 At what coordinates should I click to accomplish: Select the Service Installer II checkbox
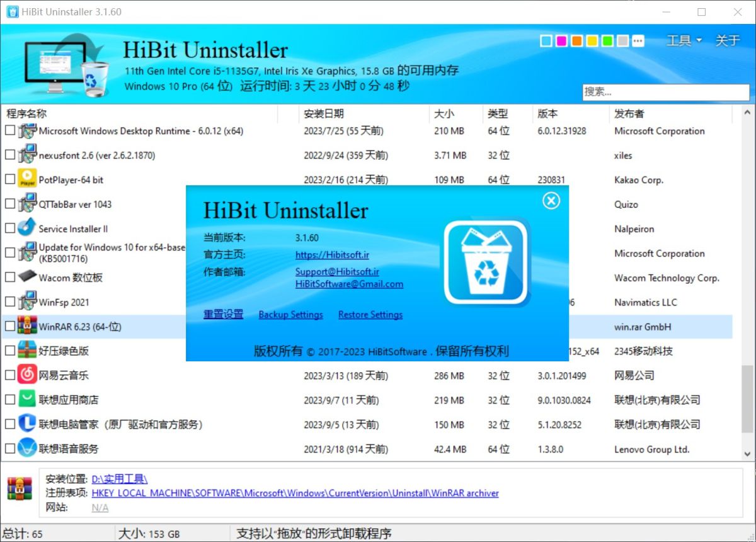click(10, 229)
